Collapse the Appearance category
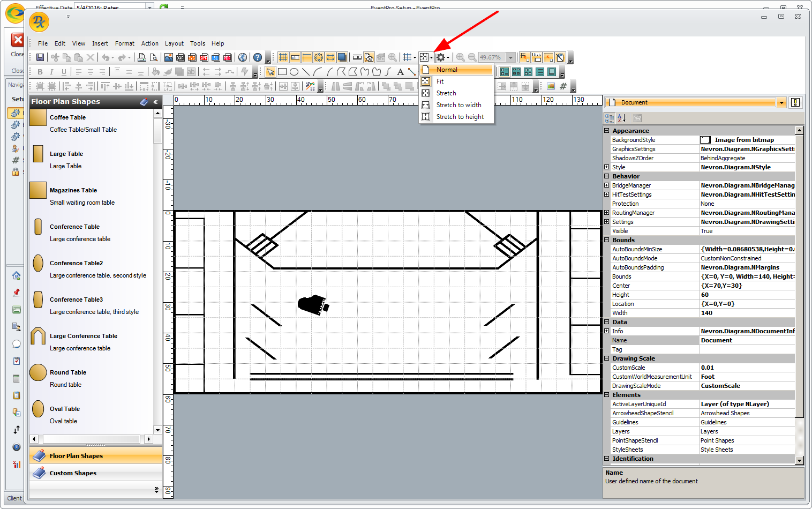Image resolution: width=812 pixels, height=509 pixels. tap(607, 131)
